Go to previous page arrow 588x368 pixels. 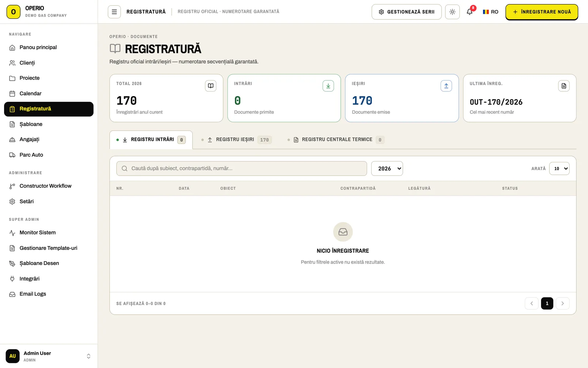pyautogui.click(x=532, y=304)
